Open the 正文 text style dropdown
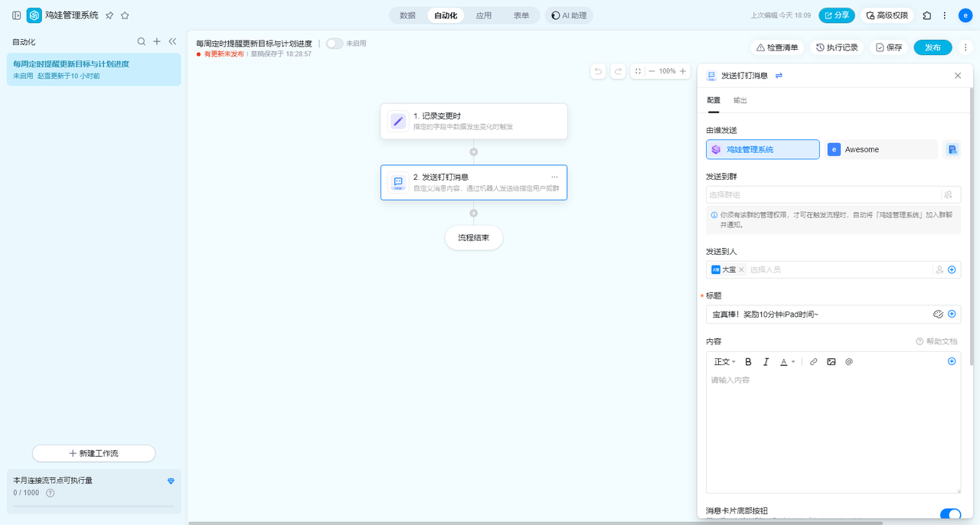This screenshot has width=980, height=525. pyautogui.click(x=724, y=361)
